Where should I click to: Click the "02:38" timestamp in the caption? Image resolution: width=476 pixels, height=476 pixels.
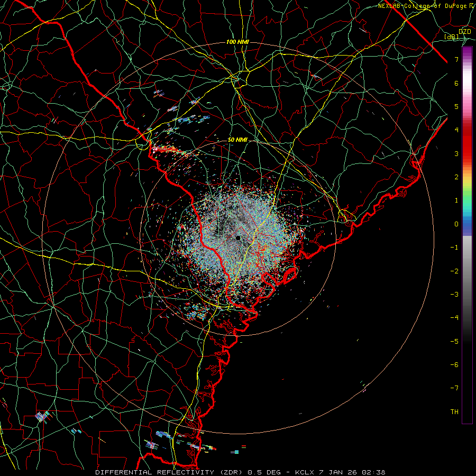[375, 472]
